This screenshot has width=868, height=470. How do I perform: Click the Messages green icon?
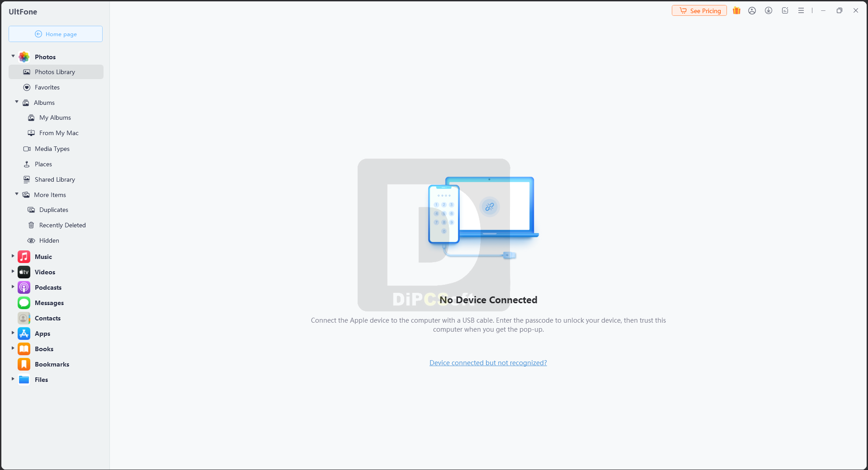[x=24, y=303]
